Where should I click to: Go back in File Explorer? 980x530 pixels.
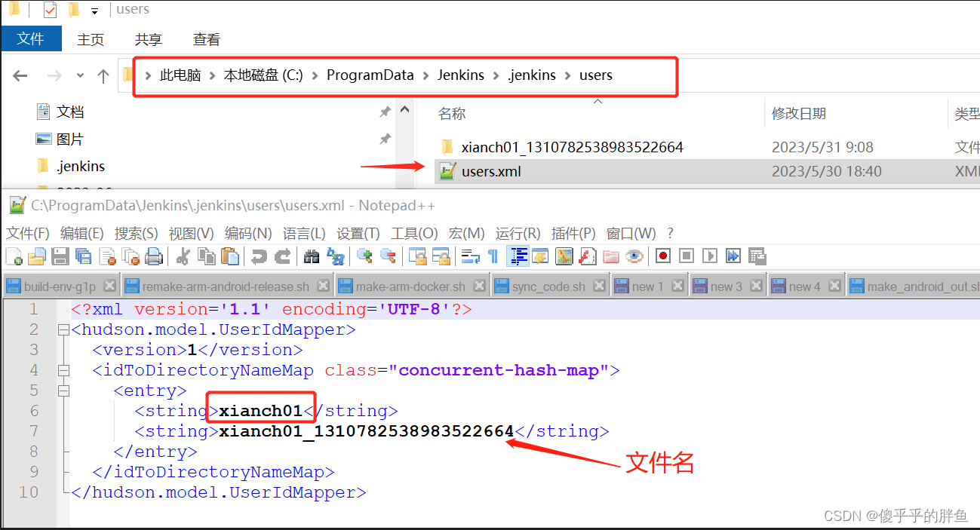click(20, 75)
